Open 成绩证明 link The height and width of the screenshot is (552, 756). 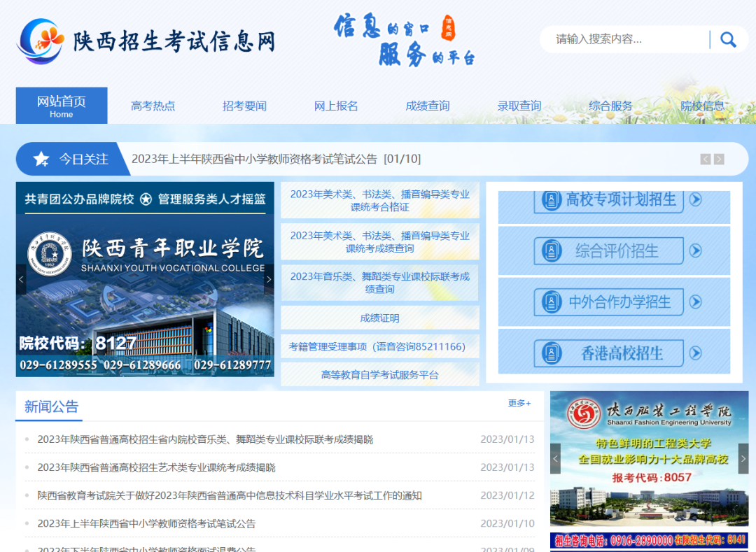point(380,318)
